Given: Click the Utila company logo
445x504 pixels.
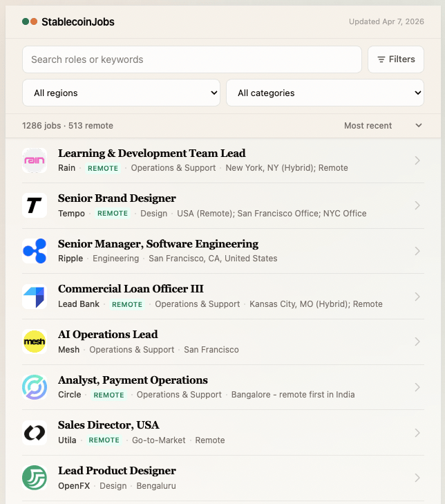Looking at the screenshot, I should [x=35, y=433].
